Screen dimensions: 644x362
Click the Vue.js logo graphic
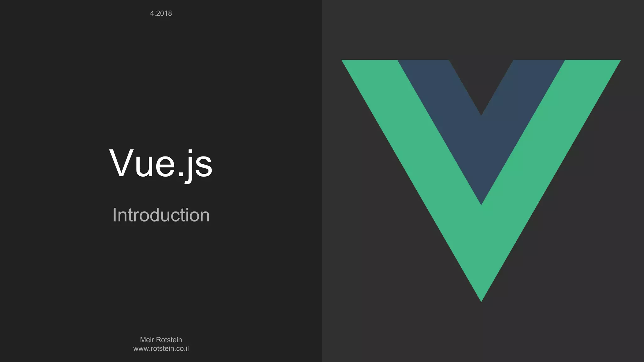[481, 181]
